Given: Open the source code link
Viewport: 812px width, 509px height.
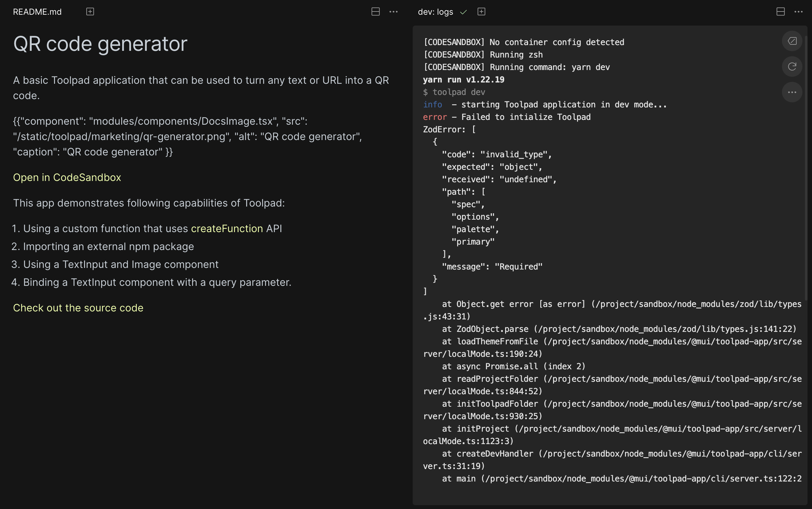Looking at the screenshot, I should (78, 307).
